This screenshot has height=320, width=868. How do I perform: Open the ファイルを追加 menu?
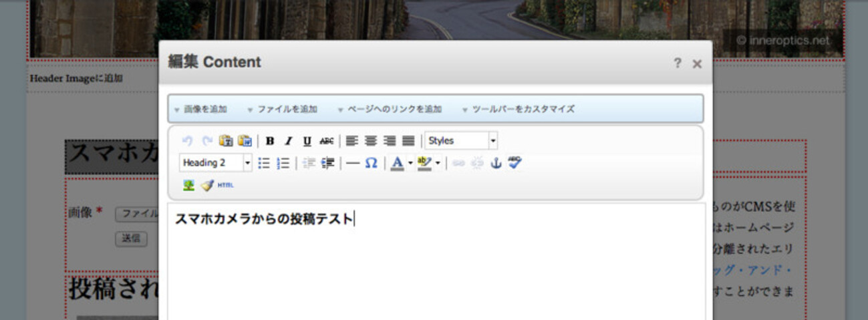283,109
